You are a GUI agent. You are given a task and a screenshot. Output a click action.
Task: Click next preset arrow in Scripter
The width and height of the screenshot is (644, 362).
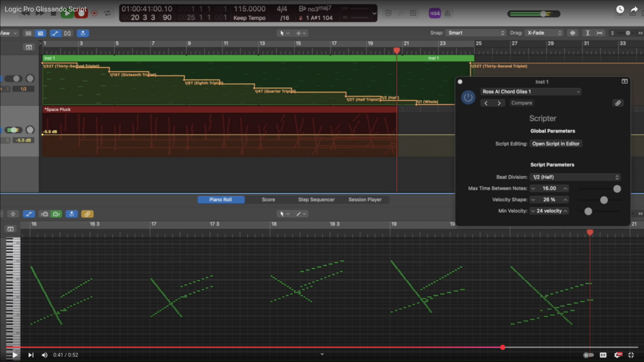499,103
